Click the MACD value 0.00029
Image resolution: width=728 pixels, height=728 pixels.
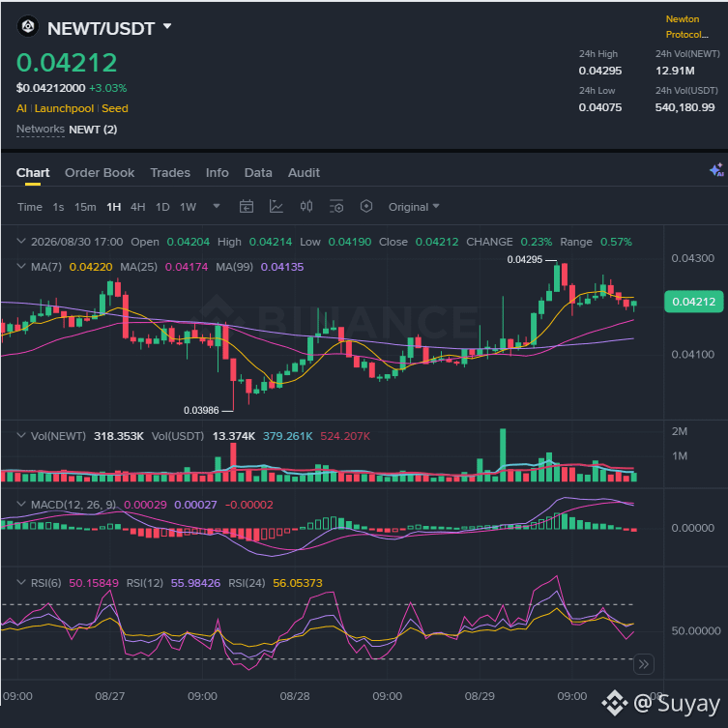(x=145, y=505)
